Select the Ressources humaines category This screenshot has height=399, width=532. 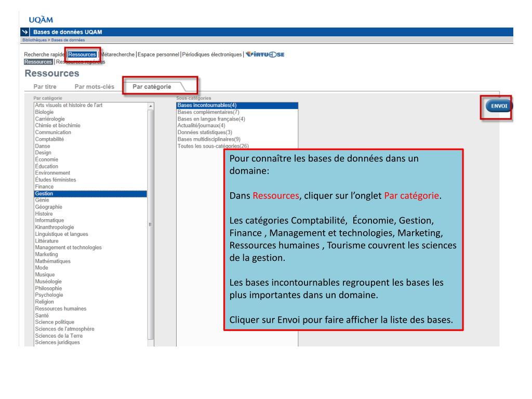tap(90, 309)
